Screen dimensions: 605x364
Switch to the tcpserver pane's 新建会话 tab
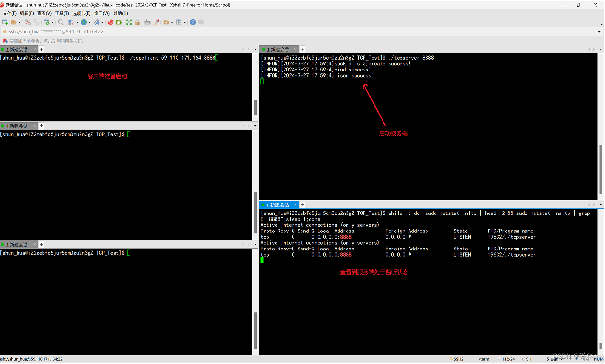coord(278,49)
